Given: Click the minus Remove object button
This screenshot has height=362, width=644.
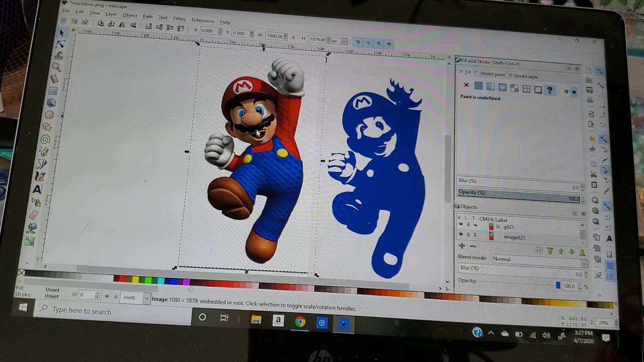Looking at the screenshot, I should (472, 246).
